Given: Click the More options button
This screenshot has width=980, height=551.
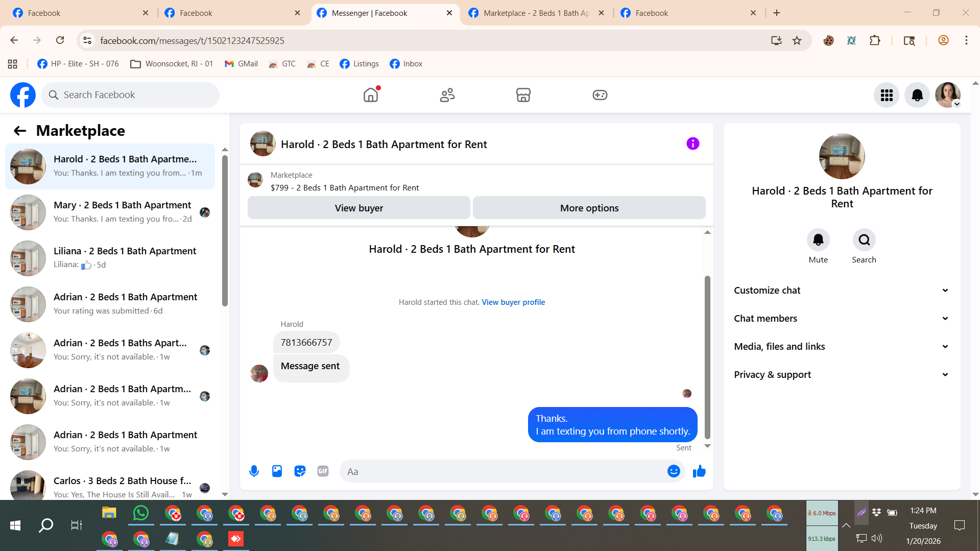Looking at the screenshot, I should pos(589,208).
